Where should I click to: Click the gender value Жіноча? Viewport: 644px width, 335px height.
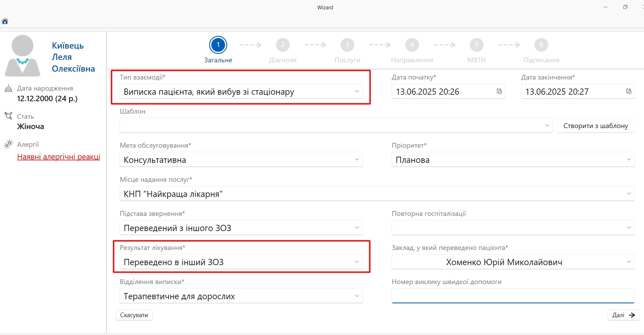31,127
